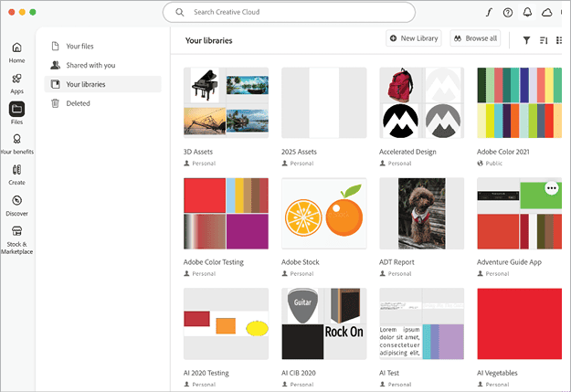Open the notifications bell
571x392 pixels.
pos(527,13)
